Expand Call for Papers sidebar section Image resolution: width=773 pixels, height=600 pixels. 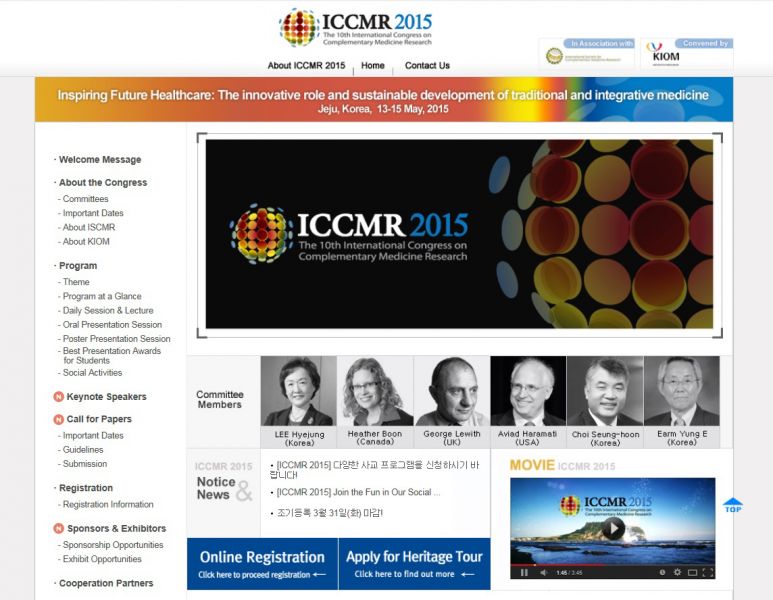click(x=99, y=419)
